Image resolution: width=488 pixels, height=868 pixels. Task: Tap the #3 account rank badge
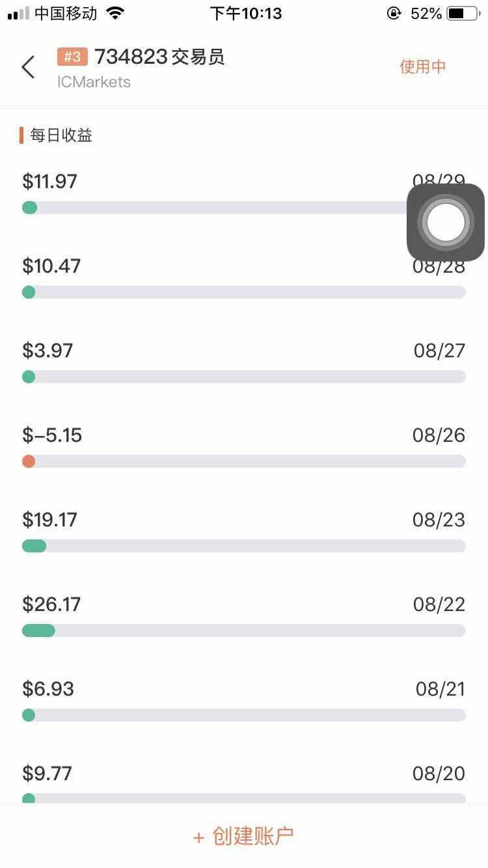pos(72,57)
